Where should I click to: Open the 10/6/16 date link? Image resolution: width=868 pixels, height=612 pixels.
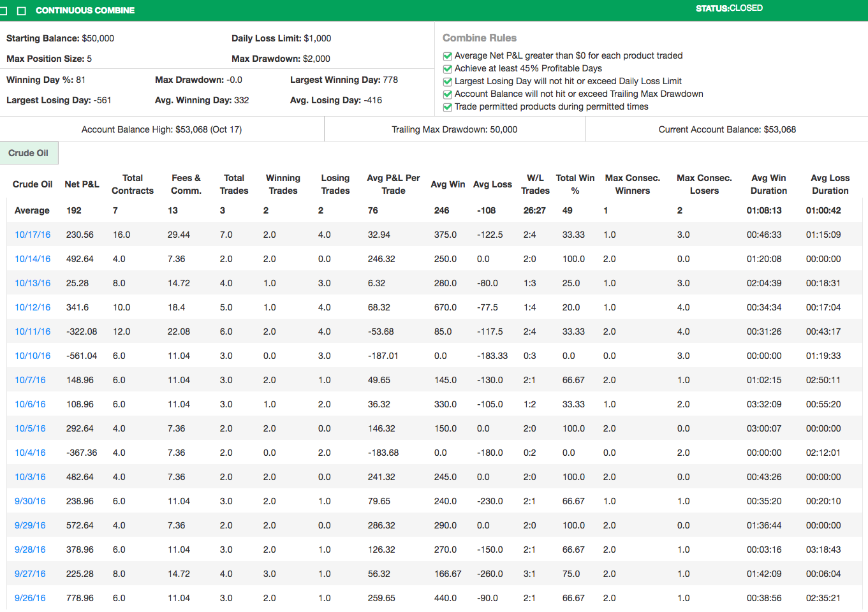[30, 404]
